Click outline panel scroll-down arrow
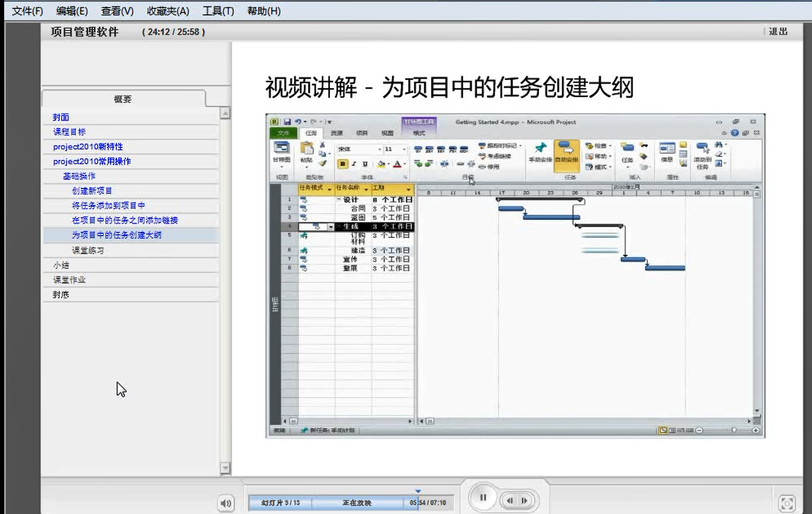The width and height of the screenshot is (812, 514). tap(225, 468)
